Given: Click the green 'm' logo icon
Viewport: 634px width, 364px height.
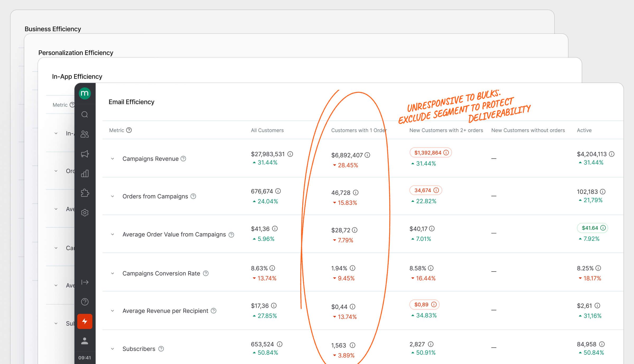Looking at the screenshot, I should [85, 93].
